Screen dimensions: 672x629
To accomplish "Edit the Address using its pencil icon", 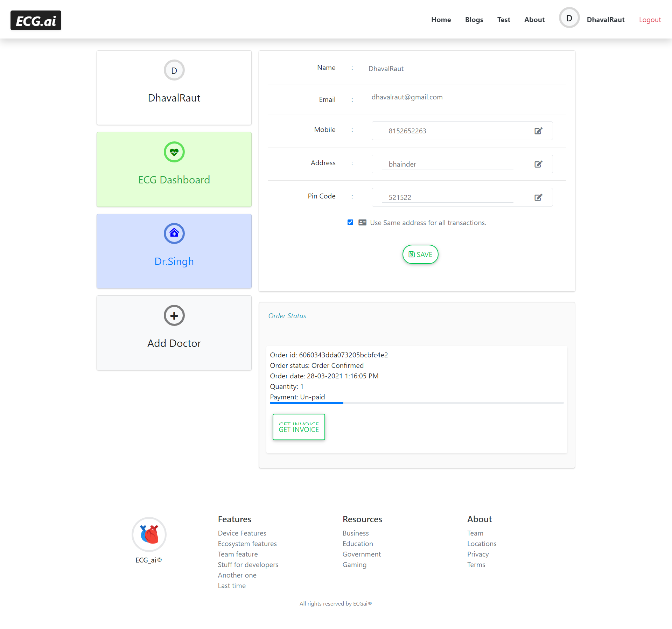I will point(538,164).
